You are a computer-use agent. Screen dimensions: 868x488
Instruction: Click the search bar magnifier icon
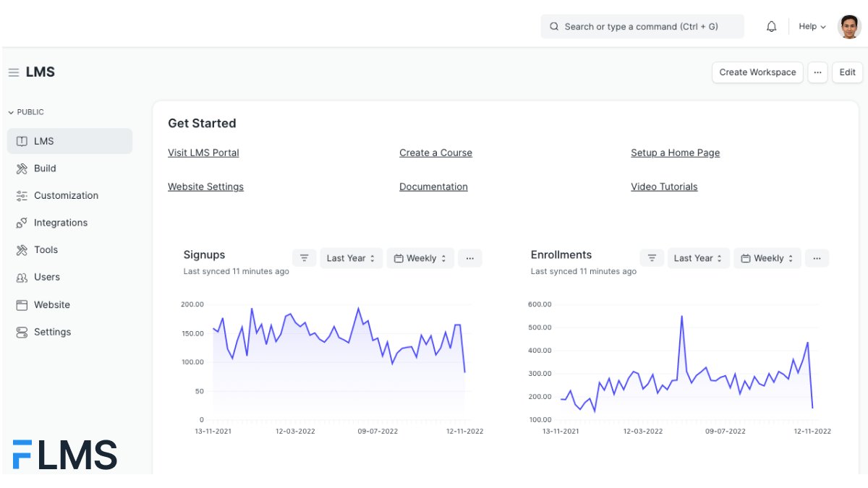pos(554,27)
